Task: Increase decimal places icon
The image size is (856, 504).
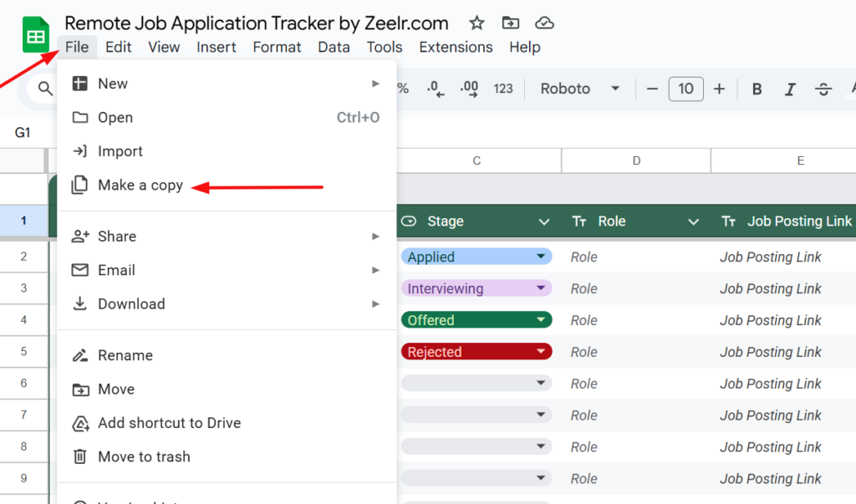Action: tap(469, 89)
